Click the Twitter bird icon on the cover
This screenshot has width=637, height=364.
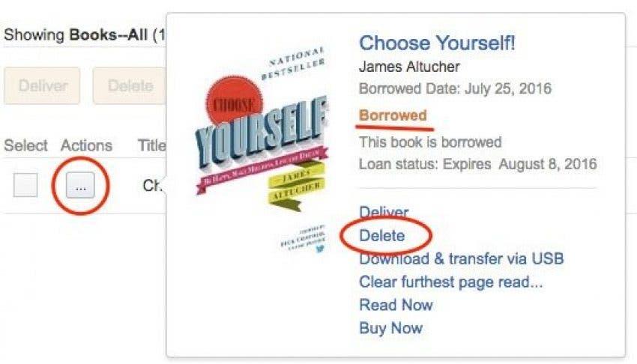[320, 249]
